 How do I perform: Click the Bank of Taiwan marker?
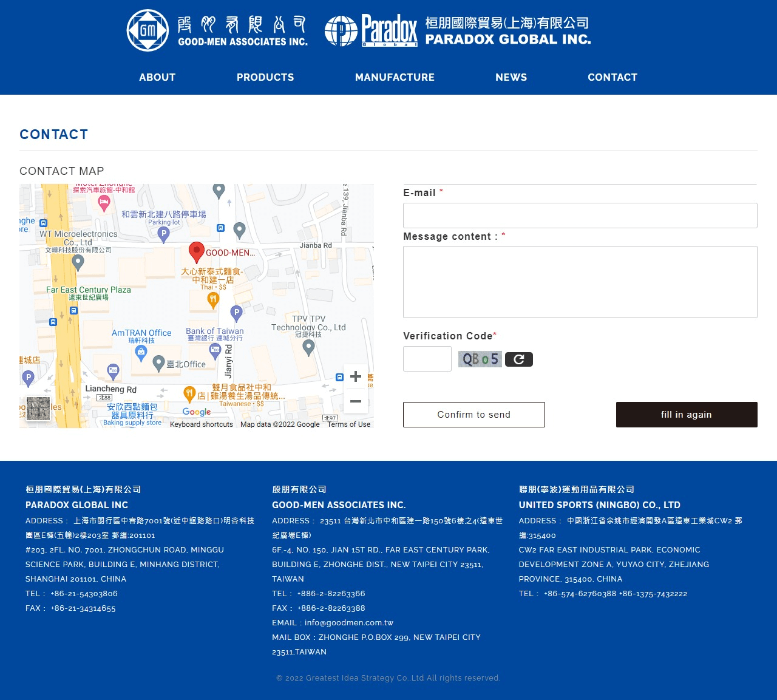pos(215,350)
